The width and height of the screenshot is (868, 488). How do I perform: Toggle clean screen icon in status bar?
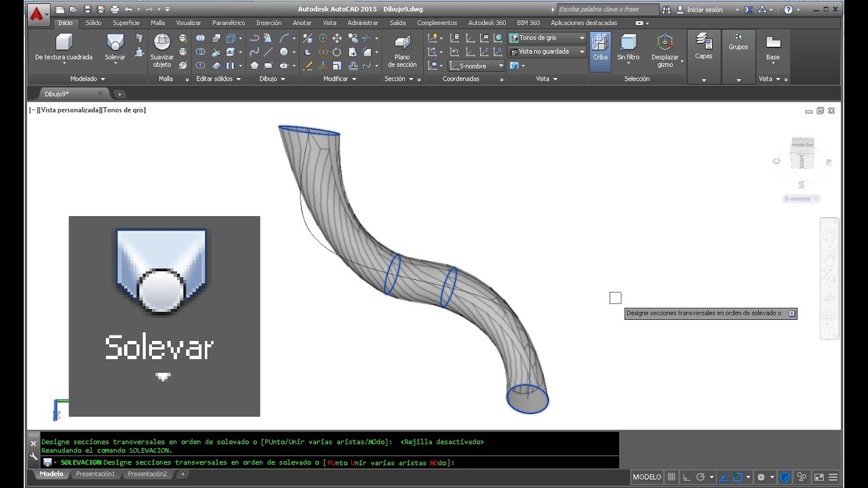818,477
